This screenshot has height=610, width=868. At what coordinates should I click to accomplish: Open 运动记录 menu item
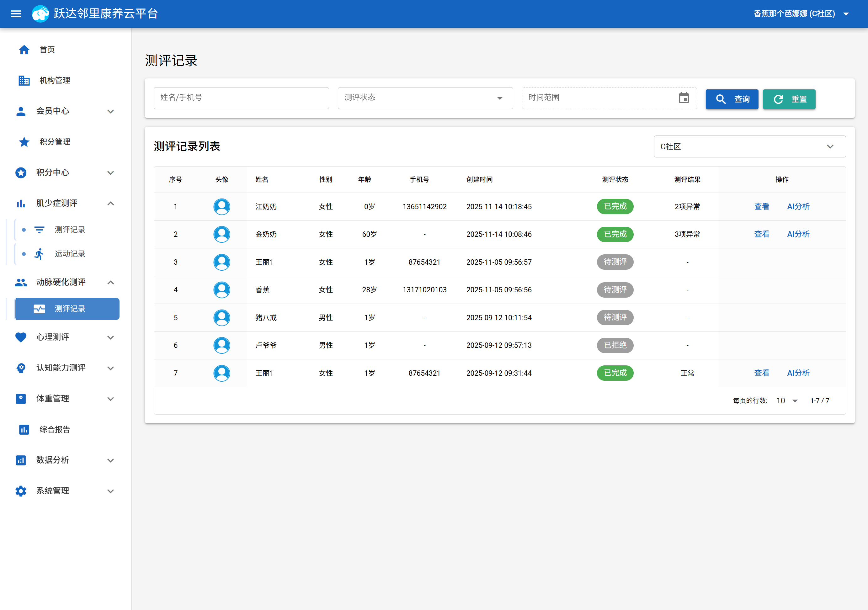coord(67,254)
